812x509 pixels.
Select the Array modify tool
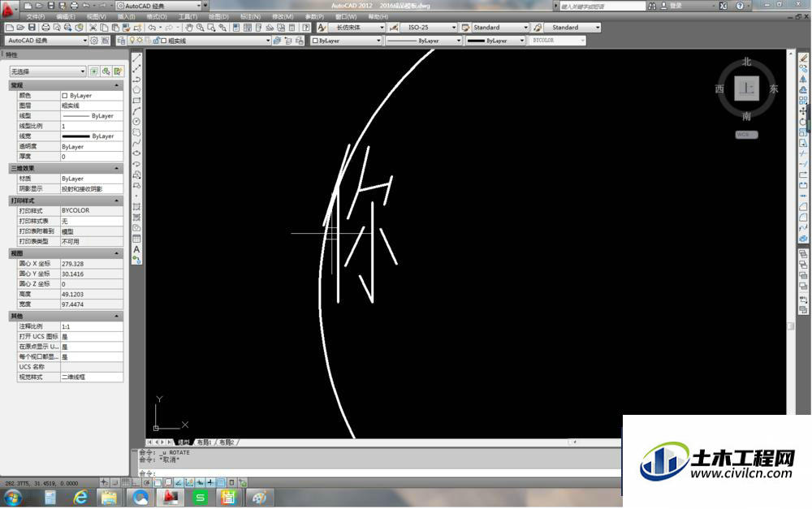click(x=803, y=101)
